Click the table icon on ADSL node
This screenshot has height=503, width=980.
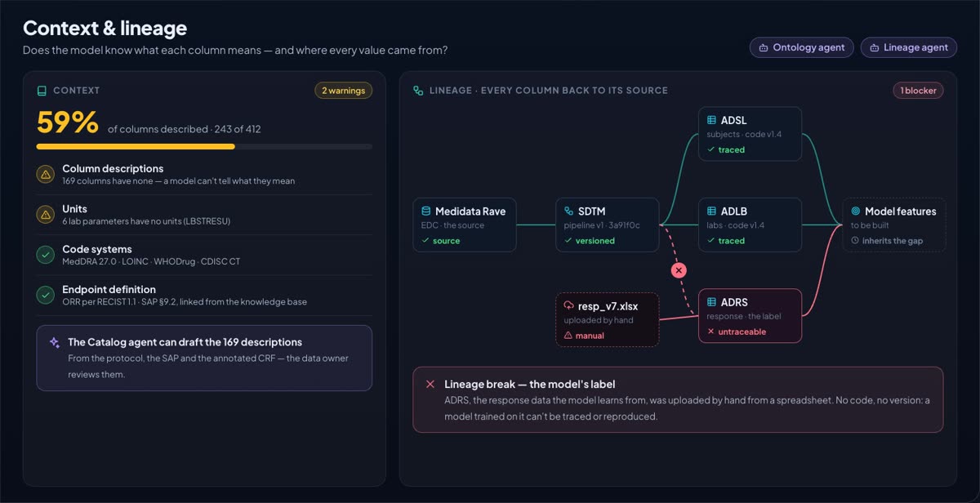(712, 120)
